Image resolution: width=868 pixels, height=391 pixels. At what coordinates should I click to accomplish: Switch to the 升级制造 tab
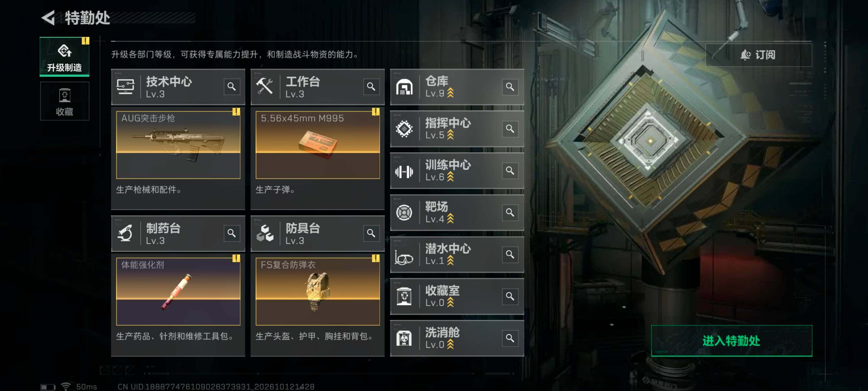pos(64,57)
